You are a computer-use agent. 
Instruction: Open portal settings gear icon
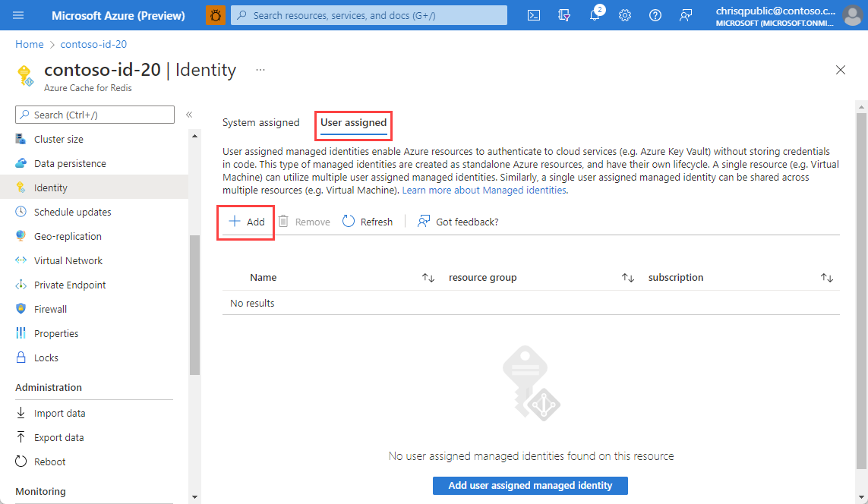(x=625, y=15)
